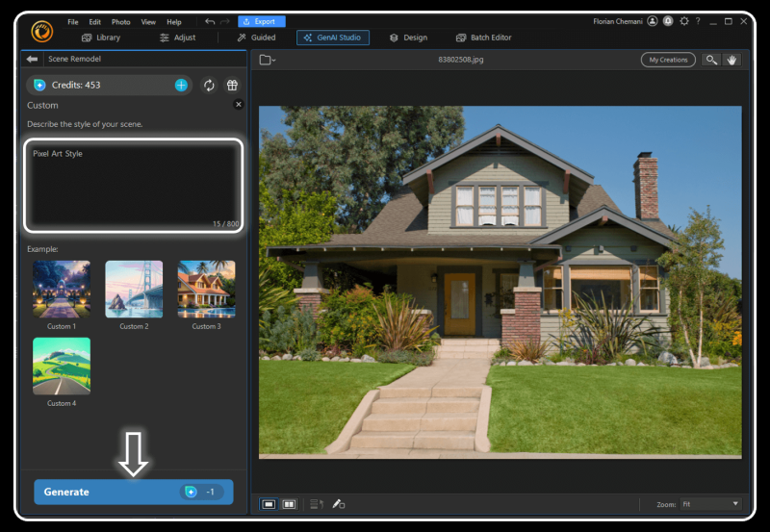The height and width of the screenshot is (532, 770).
Task: Click the My Creations button
Action: pos(668,60)
